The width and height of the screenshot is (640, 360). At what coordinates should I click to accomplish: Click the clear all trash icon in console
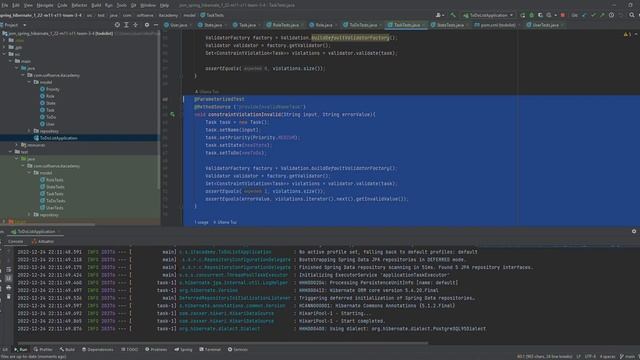[x=9, y=296]
